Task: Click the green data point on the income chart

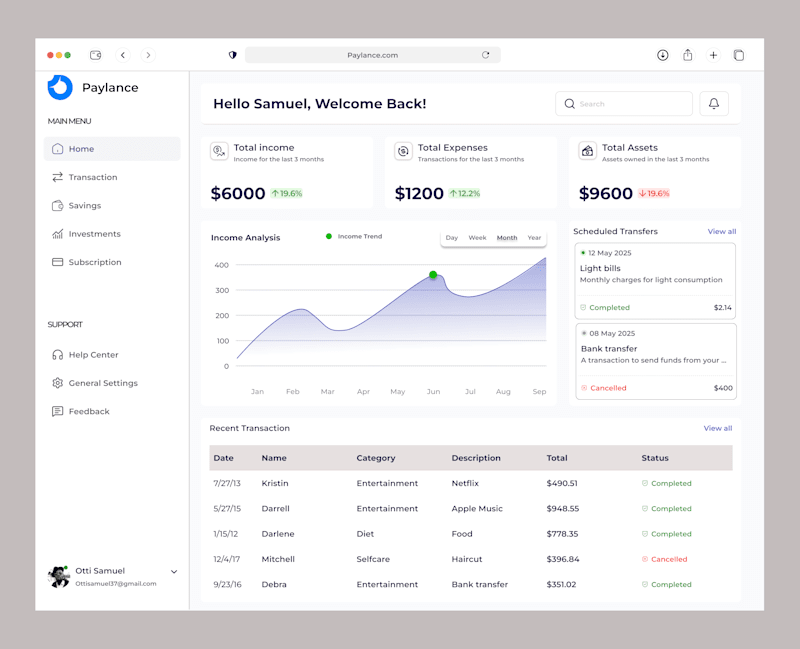Action: [433, 275]
